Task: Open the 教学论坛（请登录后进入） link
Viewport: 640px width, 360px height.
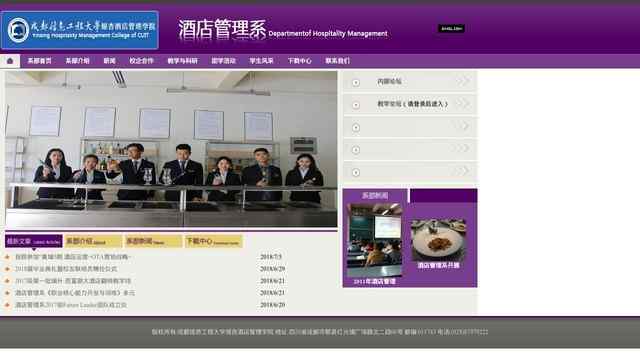Action: point(412,104)
